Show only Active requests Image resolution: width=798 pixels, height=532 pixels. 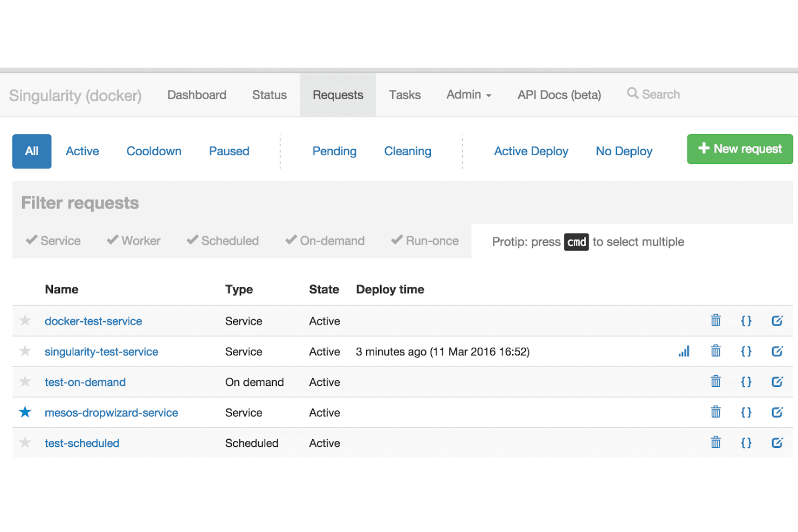(82, 151)
